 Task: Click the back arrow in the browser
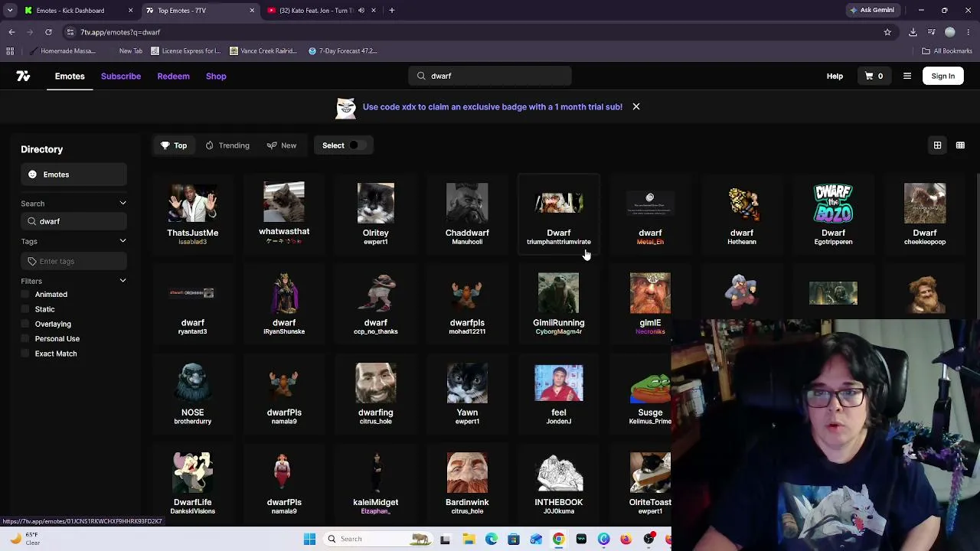pos(11,32)
